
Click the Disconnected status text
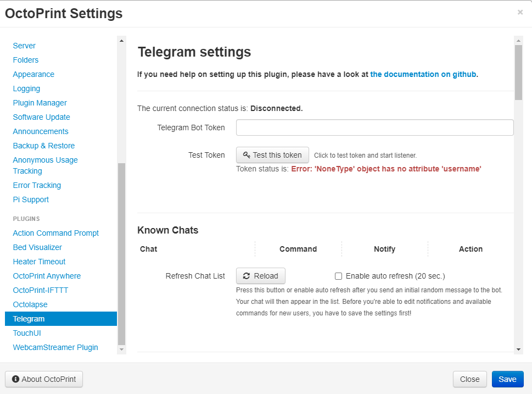[x=277, y=108]
